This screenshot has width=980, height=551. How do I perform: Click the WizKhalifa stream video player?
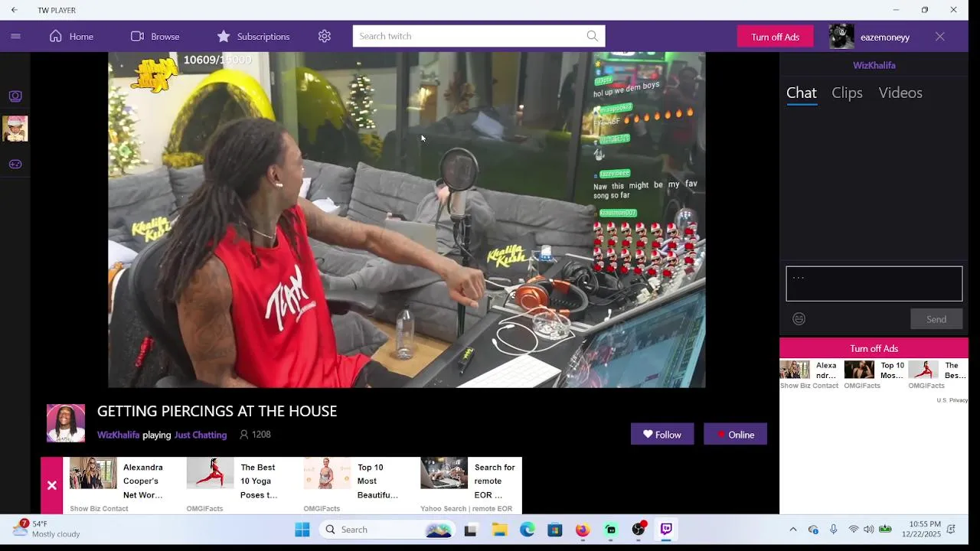click(x=407, y=220)
